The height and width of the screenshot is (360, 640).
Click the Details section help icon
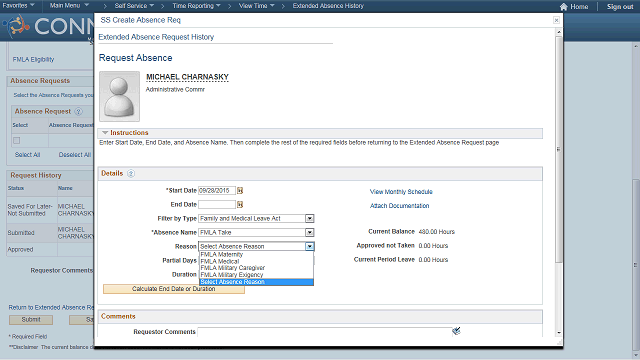pyautogui.click(x=131, y=173)
